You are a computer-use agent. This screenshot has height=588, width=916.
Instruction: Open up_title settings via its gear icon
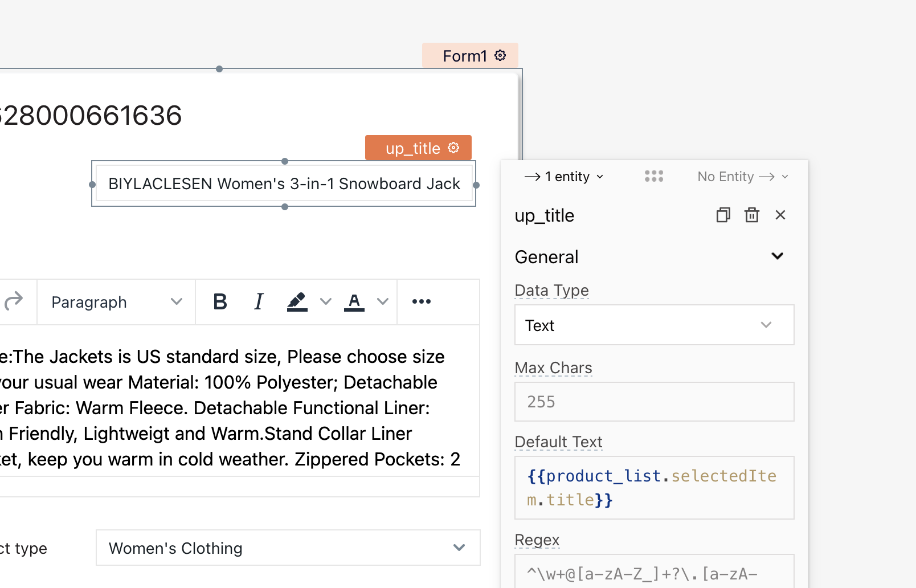point(453,148)
